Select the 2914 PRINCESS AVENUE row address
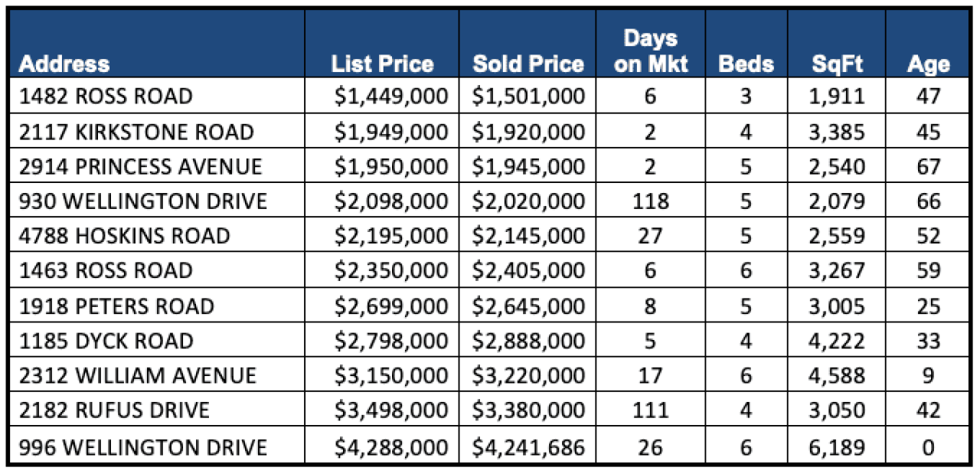 coord(141,167)
